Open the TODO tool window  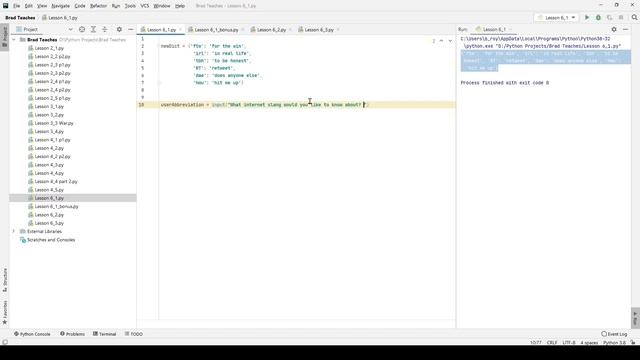tap(133, 334)
